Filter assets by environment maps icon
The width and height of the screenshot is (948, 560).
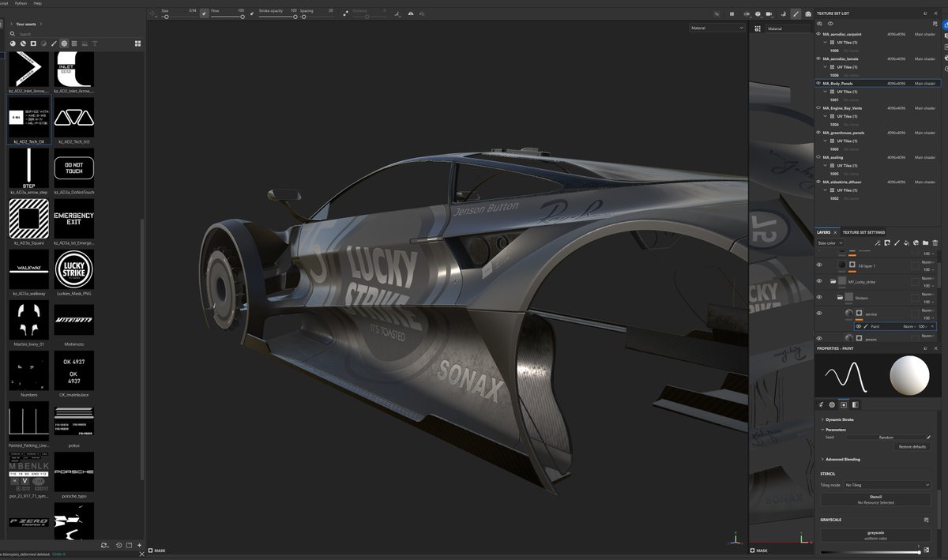[85, 43]
